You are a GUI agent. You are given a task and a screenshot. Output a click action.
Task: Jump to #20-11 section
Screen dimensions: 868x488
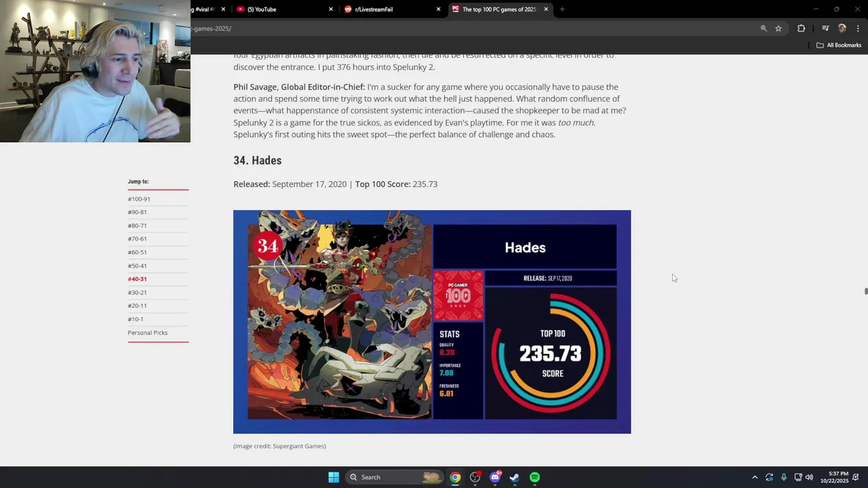tap(137, 306)
